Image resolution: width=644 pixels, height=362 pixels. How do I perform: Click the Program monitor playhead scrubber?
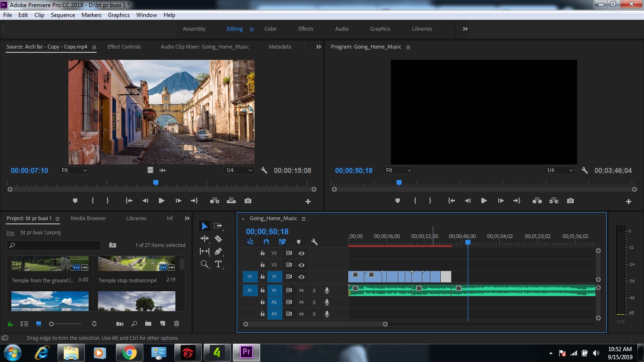pyautogui.click(x=399, y=182)
